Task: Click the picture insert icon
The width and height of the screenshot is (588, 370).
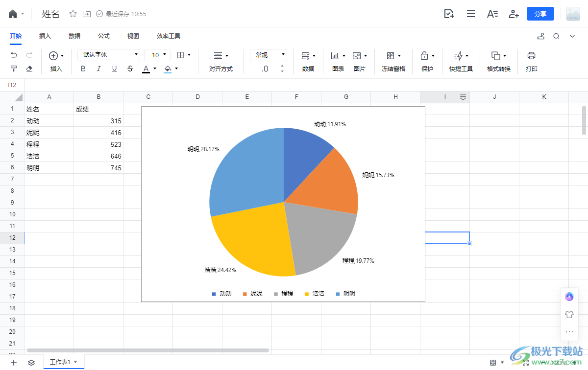Action: (x=357, y=56)
